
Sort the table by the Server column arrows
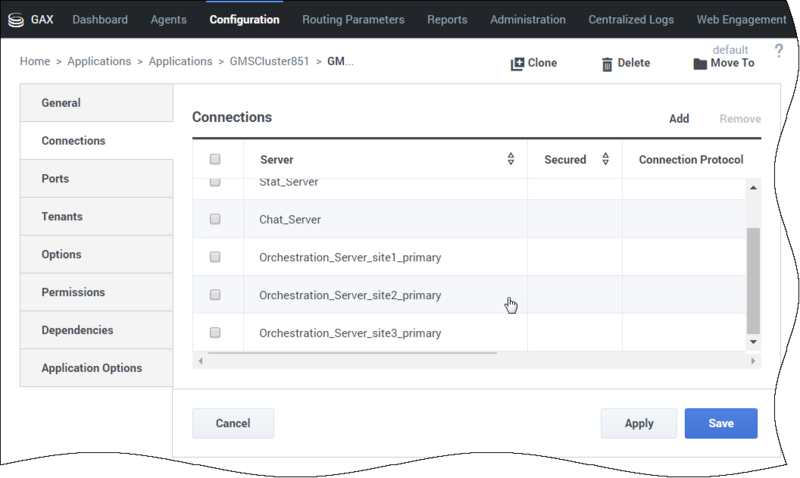point(511,159)
